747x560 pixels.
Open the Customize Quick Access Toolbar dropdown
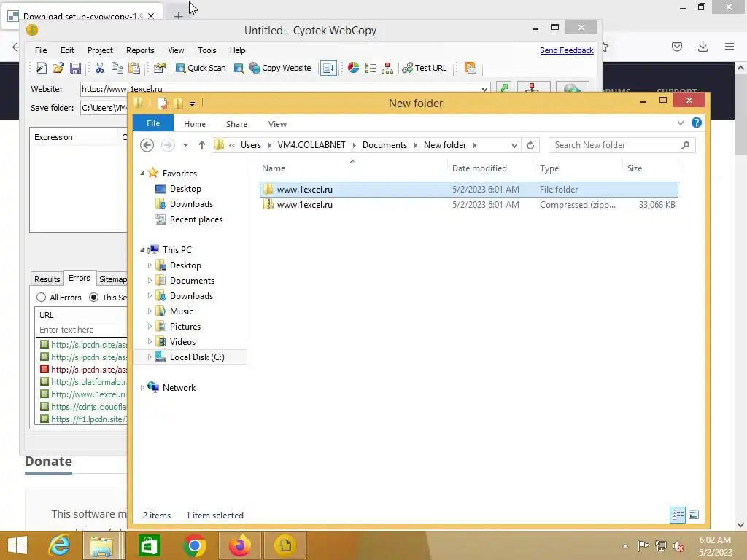tap(192, 104)
